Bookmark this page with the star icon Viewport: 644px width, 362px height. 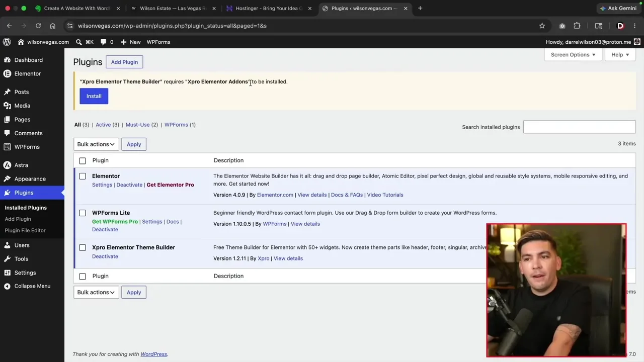pyautogui.click(x=542, y=26)
